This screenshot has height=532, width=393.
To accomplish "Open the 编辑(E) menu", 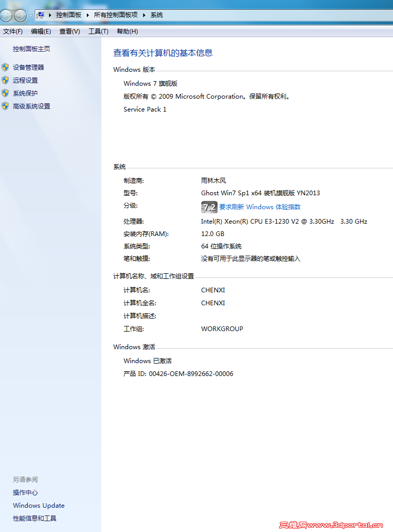I will [41, 32].
